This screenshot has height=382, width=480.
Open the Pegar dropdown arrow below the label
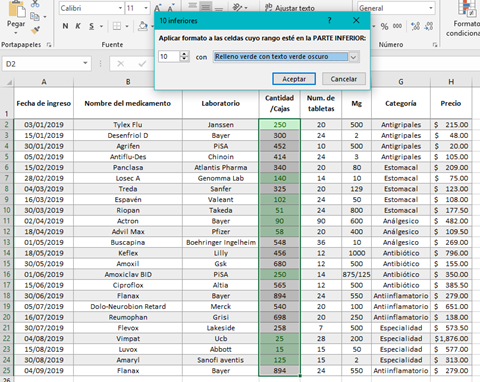pyautogui.click(x=16, y=33)
